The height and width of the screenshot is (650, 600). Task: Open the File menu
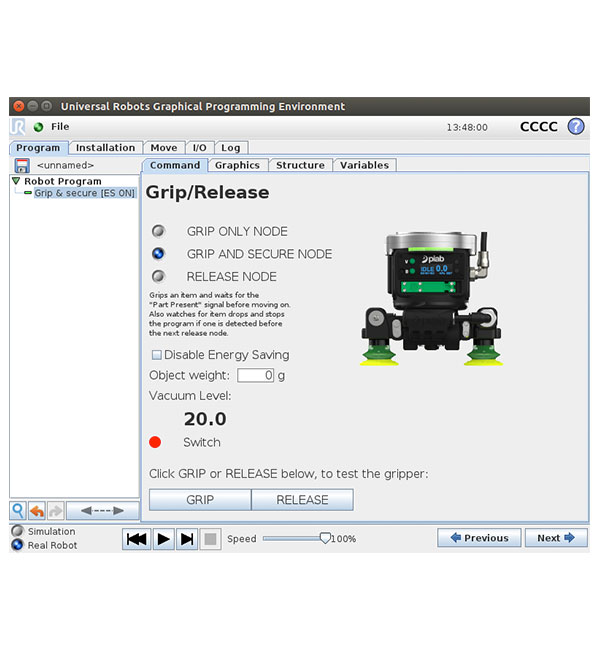pyautogui.click(x=60, y=127)
